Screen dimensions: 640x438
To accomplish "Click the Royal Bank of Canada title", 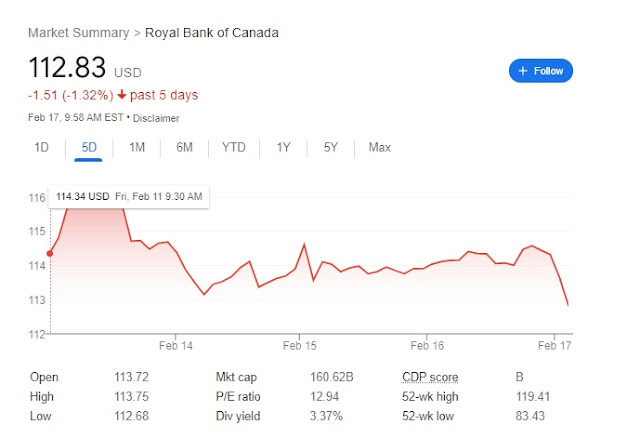I will point(212,33).
